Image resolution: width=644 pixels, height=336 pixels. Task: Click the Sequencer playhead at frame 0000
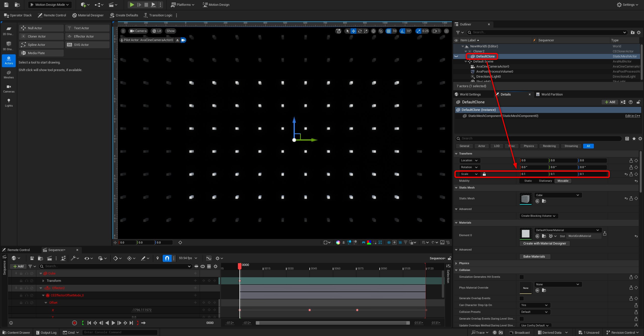tap(240, 266)
